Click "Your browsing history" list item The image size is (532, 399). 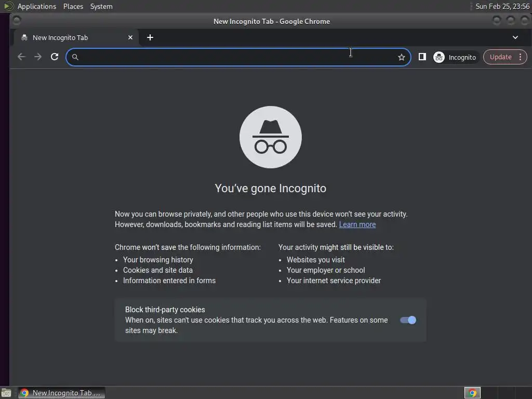[158, 260]
